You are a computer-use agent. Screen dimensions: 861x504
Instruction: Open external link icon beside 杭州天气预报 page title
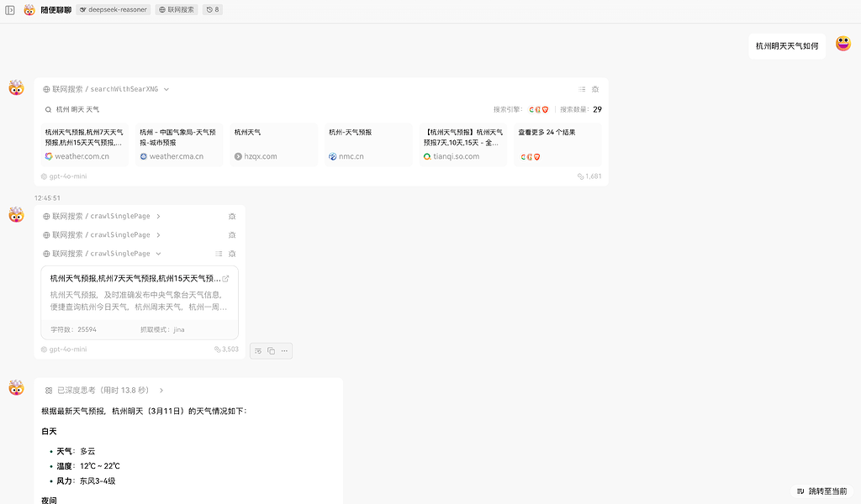225,279
